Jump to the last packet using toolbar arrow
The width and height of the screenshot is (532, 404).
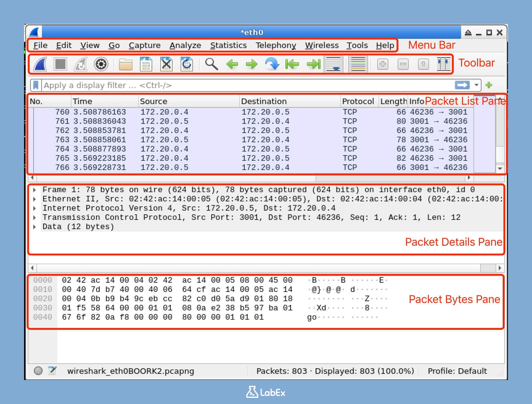[x=313, y=64]
